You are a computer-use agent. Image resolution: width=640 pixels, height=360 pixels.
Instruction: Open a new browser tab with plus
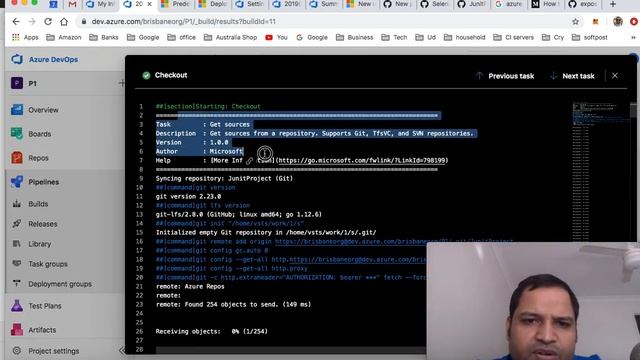coord(613,4)
